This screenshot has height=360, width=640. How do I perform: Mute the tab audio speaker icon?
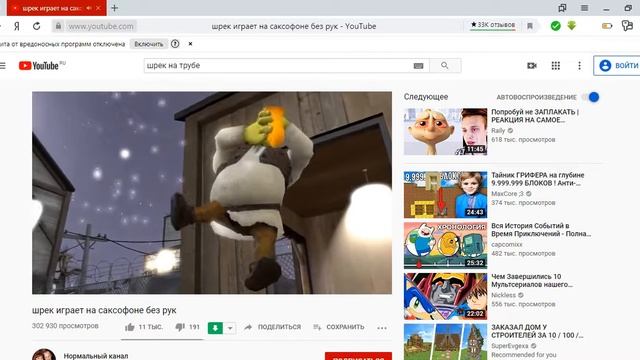pyautogui.click(x=89, y=8)
